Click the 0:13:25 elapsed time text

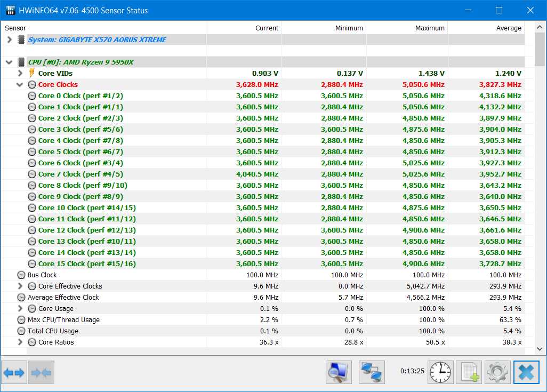pyautogui.click(x=412, y=371)
